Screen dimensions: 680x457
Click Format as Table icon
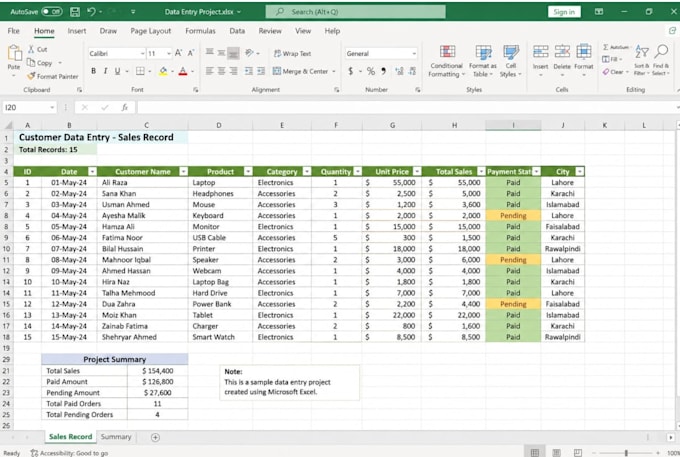point(483,61)
